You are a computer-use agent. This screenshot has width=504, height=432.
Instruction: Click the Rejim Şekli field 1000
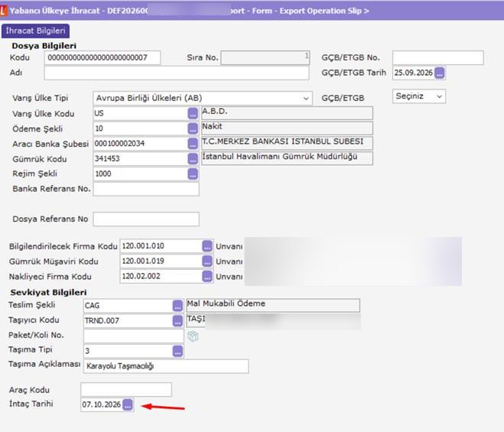click(x=141, y=174)
